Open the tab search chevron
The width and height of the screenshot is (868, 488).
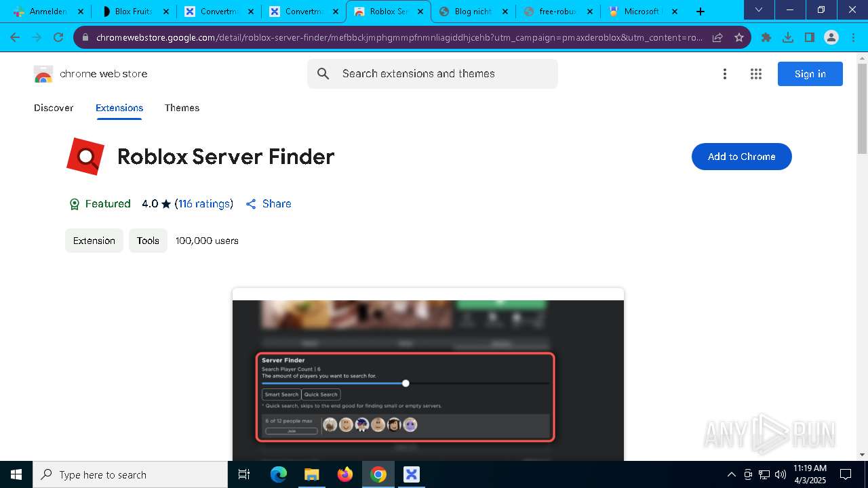[x=759, y=9]
